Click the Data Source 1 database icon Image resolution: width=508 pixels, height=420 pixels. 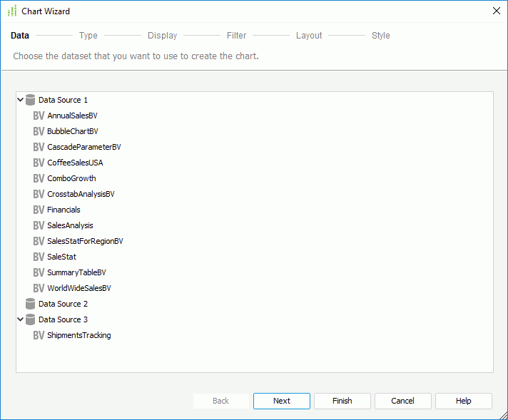click(30, 100)
